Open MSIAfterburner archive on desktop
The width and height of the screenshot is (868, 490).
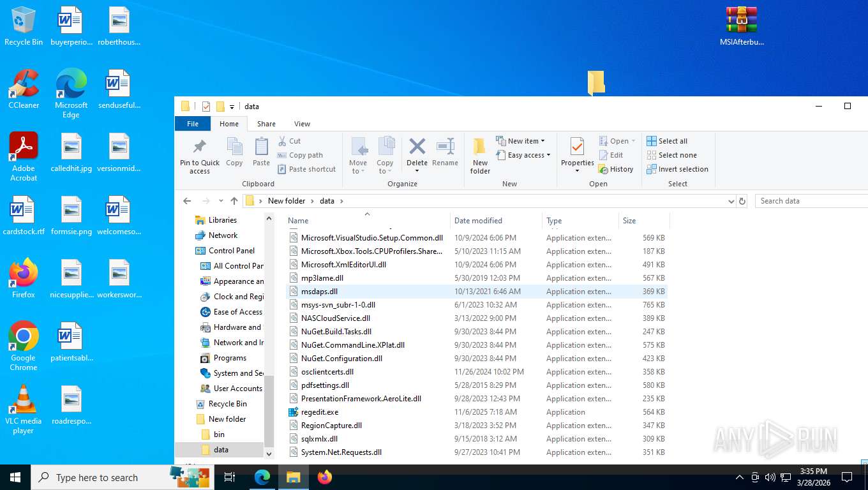pos(742,27)
